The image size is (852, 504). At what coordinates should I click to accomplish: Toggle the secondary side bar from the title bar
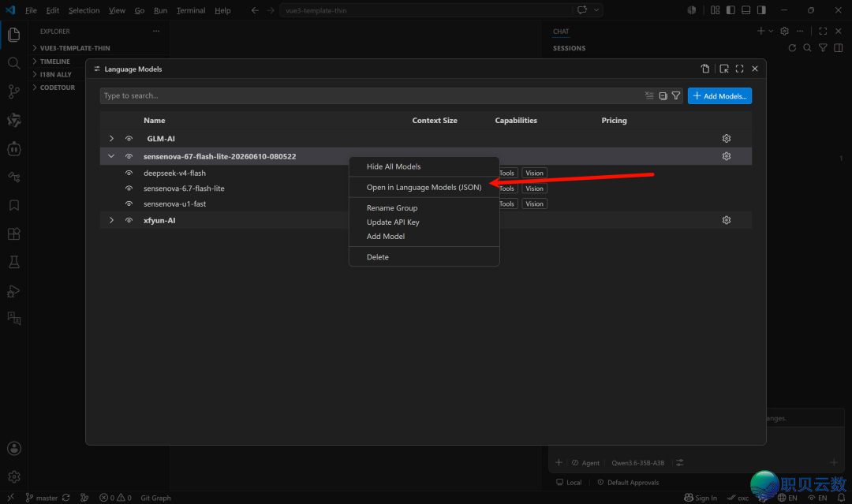pyautogui.click(x=762, y=10)
